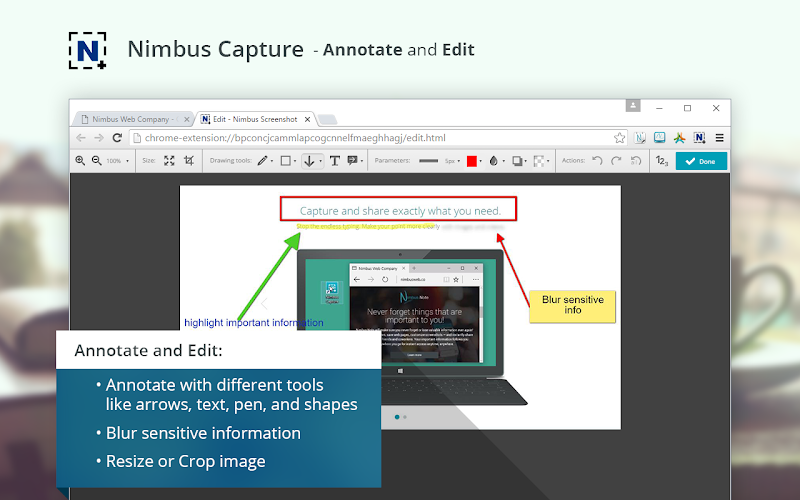Add numbered markers with the 123 tool
Viewport: 800px width, 500px height.
pyautogui.click(x=661, y=161)
